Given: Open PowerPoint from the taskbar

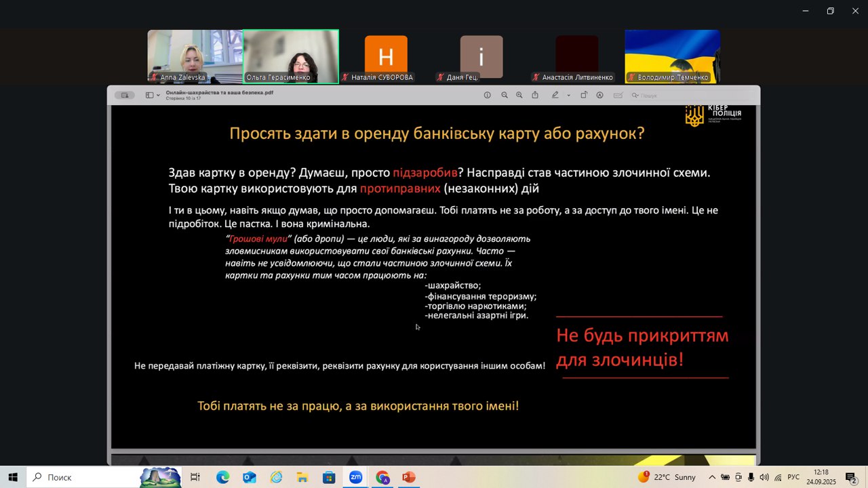Looking at the screenshot, I should point(408,477).
